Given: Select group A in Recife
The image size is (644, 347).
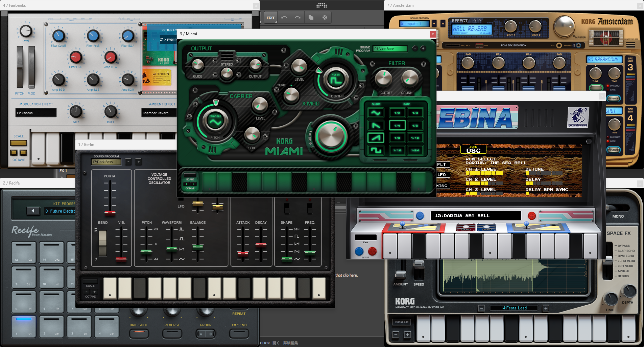Looking at the screenshot, I should coord(201,334).
